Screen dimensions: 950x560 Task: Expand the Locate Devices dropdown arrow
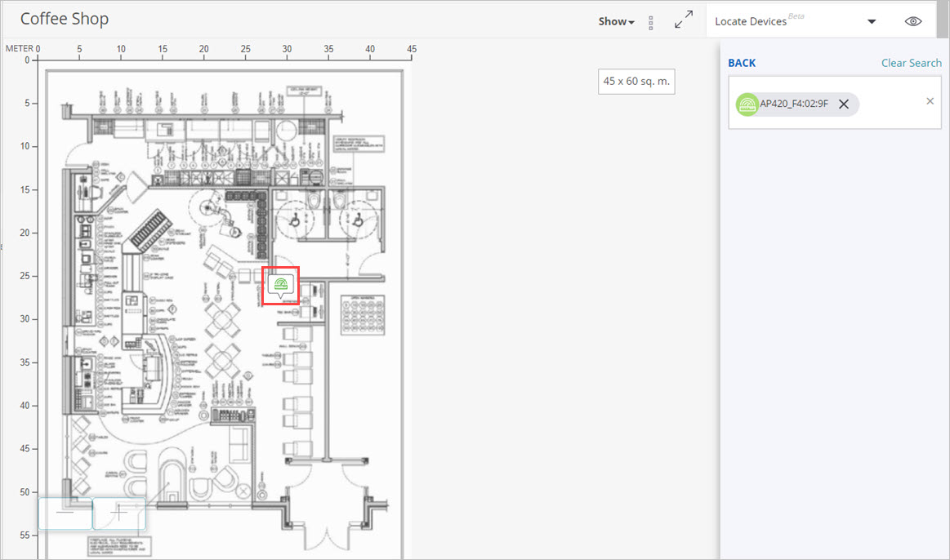(871, 20)
